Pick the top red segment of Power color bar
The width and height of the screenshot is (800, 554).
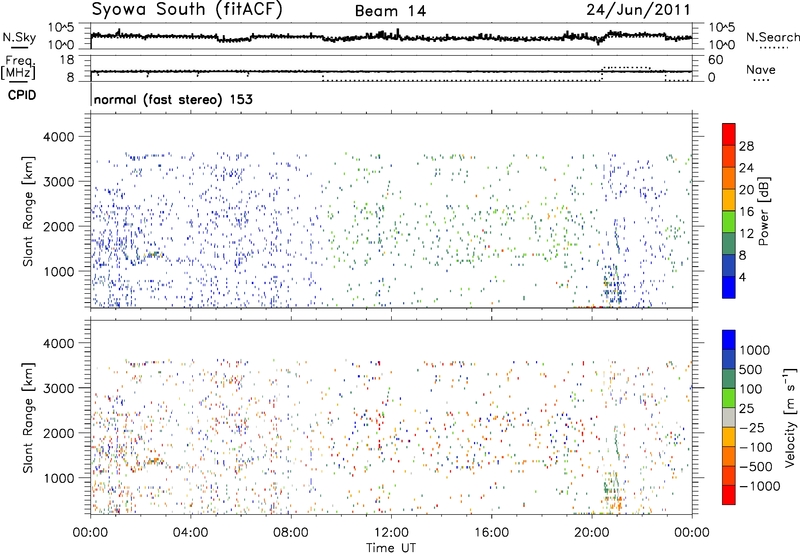[x=729, y=134]
